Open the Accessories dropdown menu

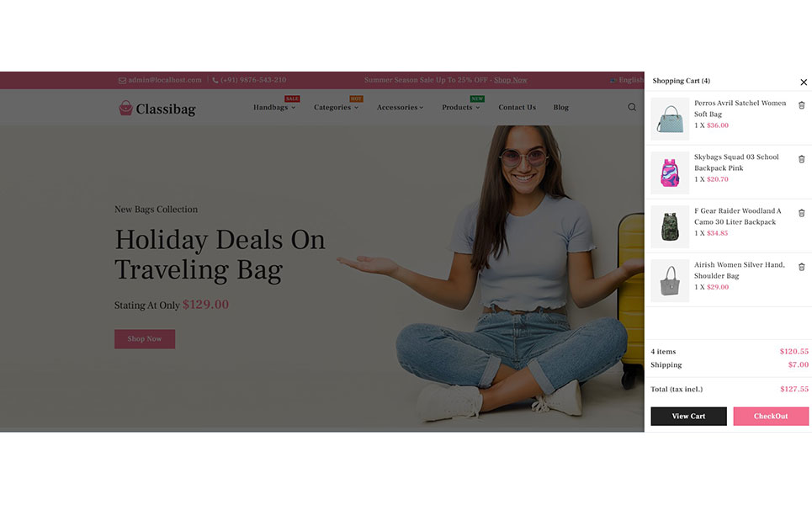point(400,107)
